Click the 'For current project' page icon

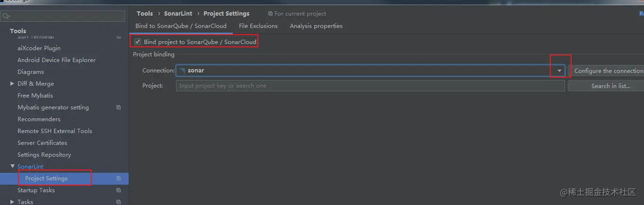pos(270,14)
